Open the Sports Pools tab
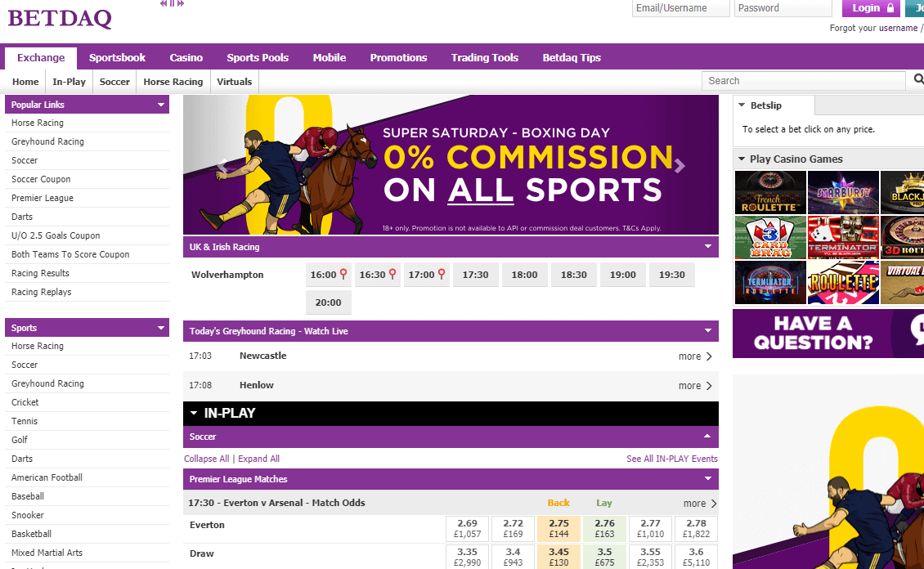 [258, 58]
